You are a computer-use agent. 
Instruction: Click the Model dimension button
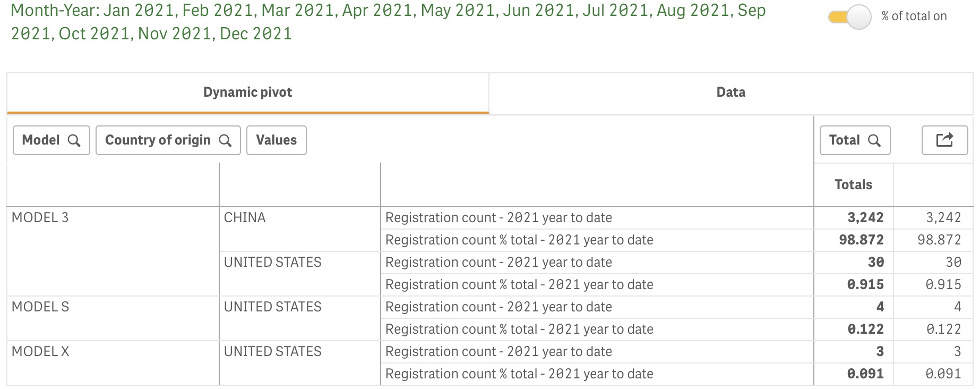click(51, 140)
